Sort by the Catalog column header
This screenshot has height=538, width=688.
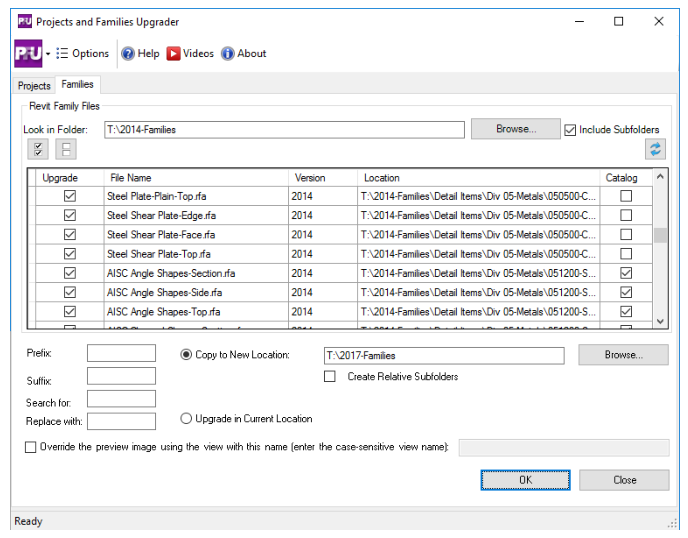pos(626,178)
